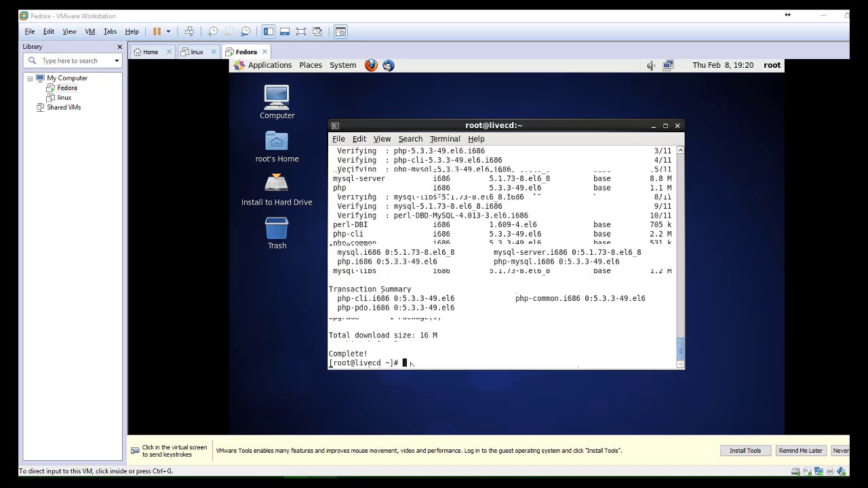868x488 pixels.
Task: Open the terminal Edit menu
Action: click(359, 139)
